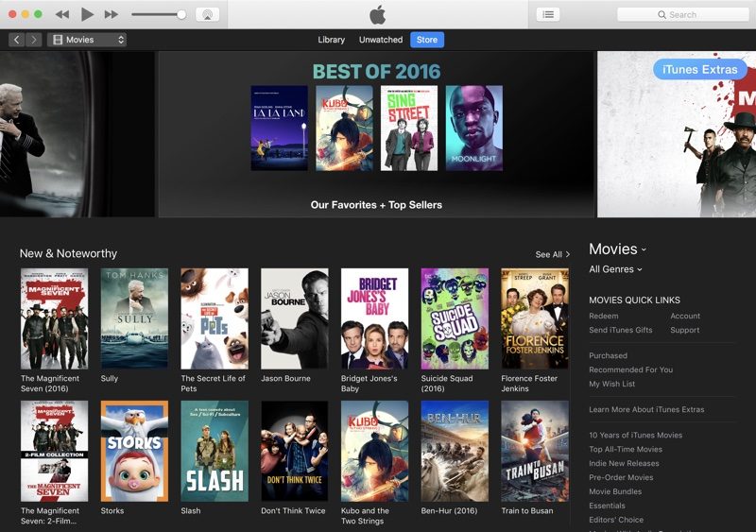Image resolution: width=756 pixels, height=532 pixels.
Task: Open Moonlight poster in banner
Action: (474, 128)
